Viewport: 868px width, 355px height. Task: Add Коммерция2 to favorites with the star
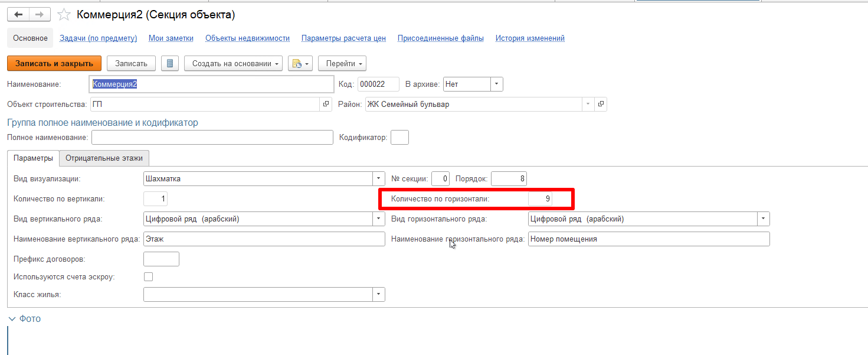pos(65,15)
